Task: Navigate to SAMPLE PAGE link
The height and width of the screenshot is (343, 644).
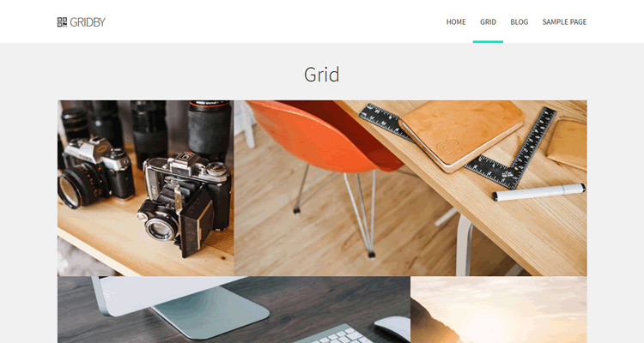Action: 564,22
